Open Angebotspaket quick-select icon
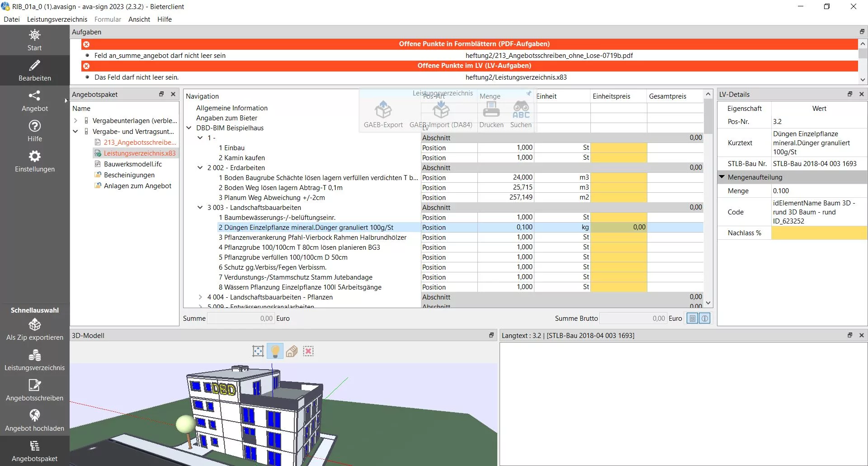The width and height of the screenshot is (868, 466). [x=35, y=451]
